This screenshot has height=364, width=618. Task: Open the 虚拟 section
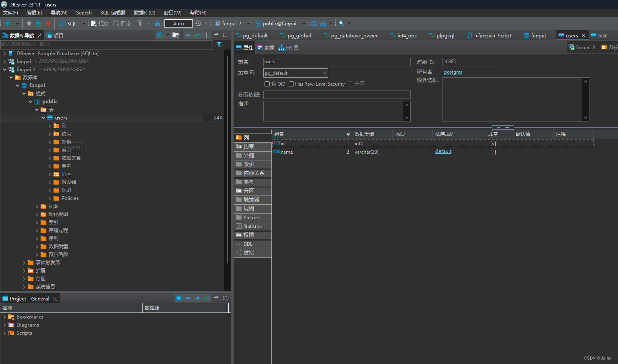coord(252,253)
